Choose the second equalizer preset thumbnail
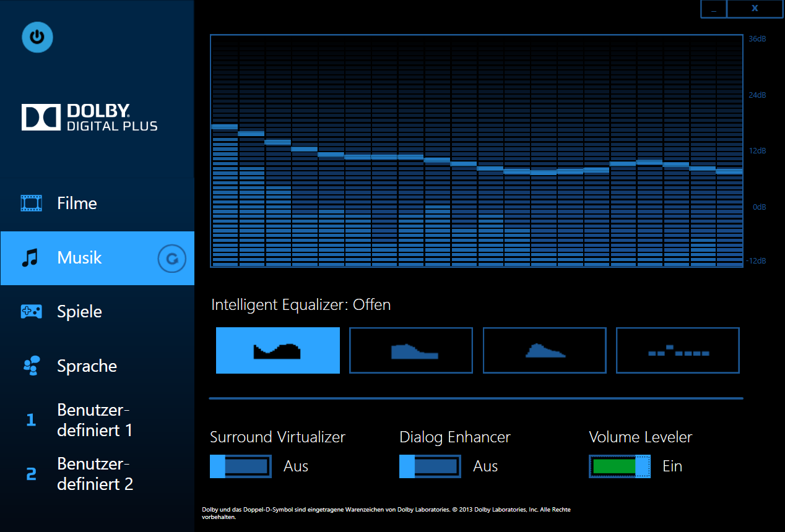Image resolution: width=785 pixels, height=532 pixels. tap(411, 351)
